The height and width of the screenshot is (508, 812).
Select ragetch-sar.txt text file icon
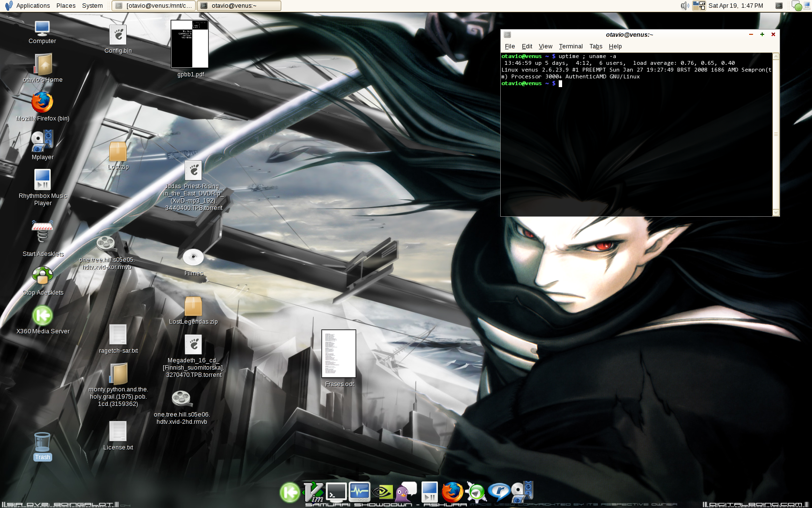pyautogui.click(x=118, y=335)
